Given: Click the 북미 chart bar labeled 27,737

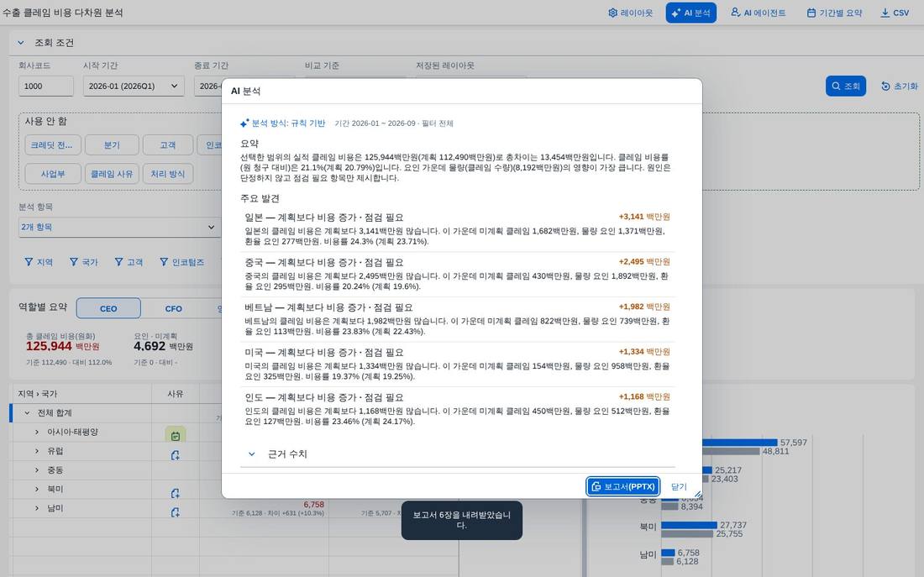Looking at the screenshot, I should (689, 525).
